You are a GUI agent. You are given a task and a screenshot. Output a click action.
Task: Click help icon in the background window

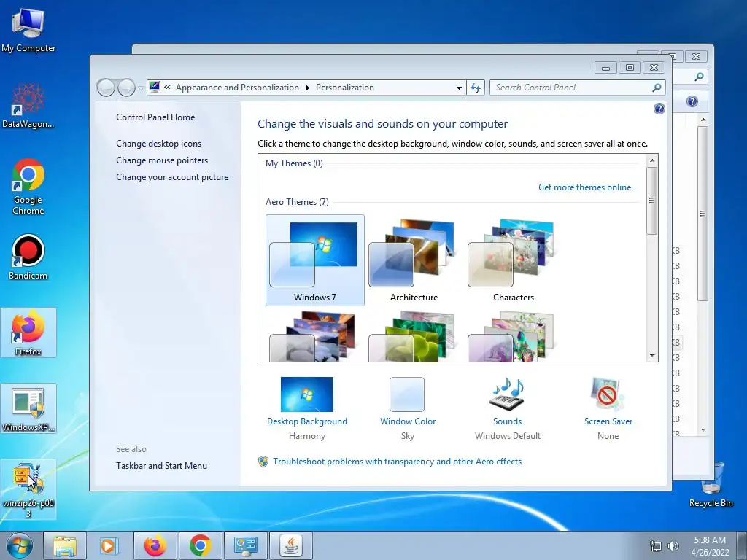point(692,101)
